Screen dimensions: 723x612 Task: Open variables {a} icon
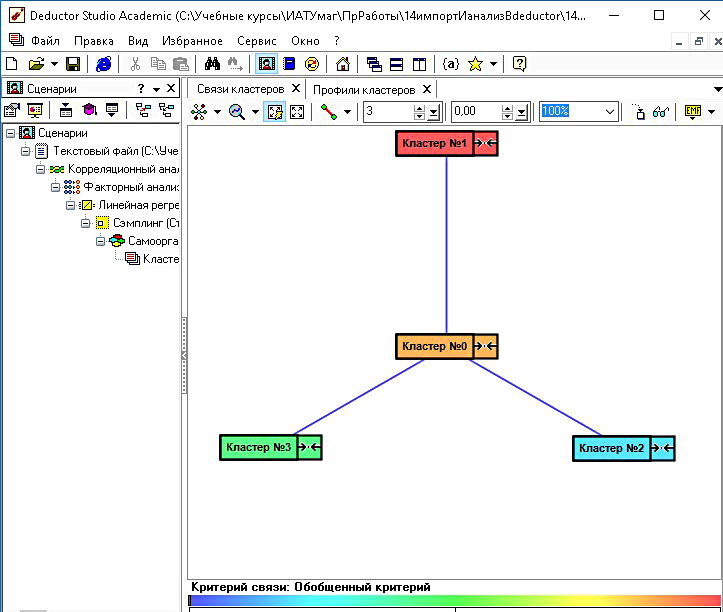pyautogui.click(x=450, y=64)
